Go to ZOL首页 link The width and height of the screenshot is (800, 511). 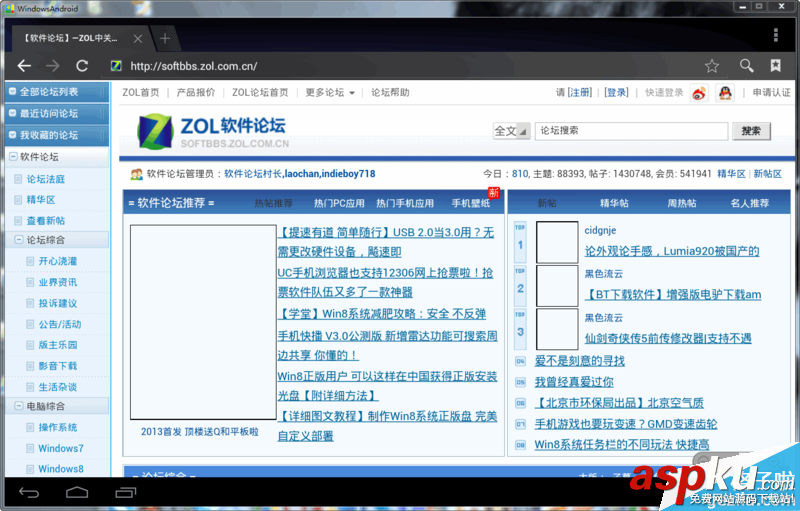coord(141,92)
